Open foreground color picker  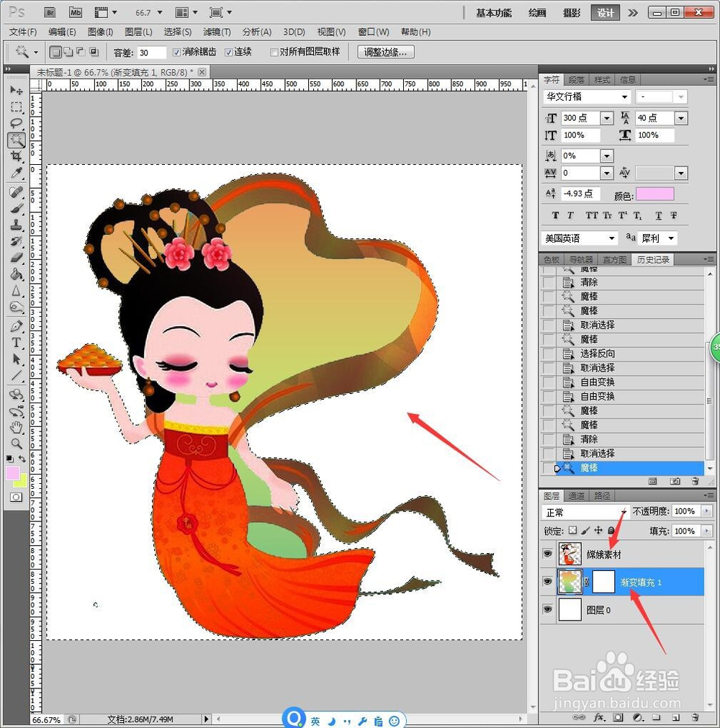click(x=12, y=473)
